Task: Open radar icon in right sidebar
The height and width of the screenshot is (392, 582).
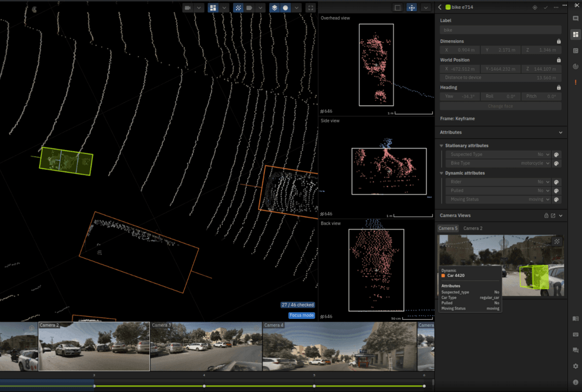Action: click(x=575, y=66)
